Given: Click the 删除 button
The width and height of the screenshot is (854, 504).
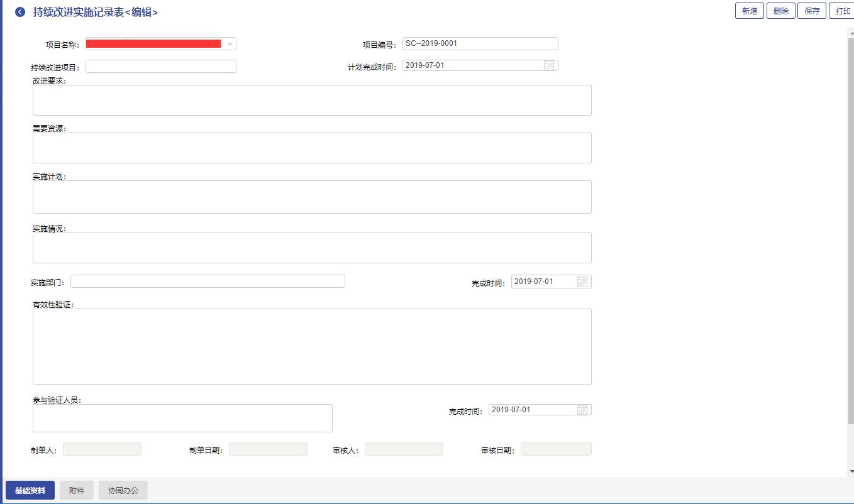Looking at the screenshot, I should click(x=781, y=11).
